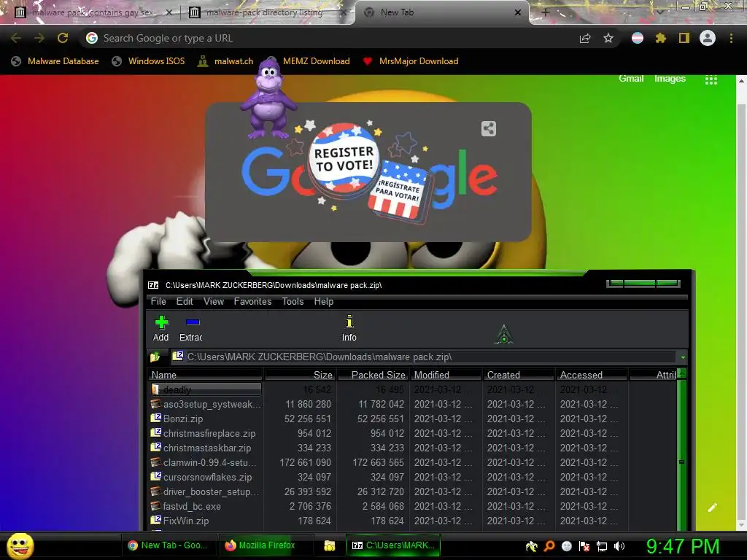Select the deadly folder row

[x=412, y=389]
